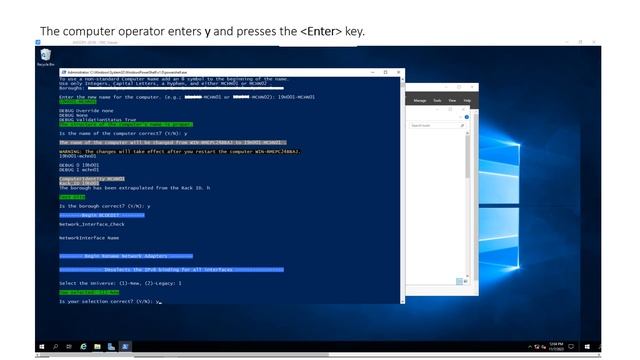Click the 'Network_Interface_Check' output line
The height and width of the screenshot is (360, 640).
click(92, 224)
